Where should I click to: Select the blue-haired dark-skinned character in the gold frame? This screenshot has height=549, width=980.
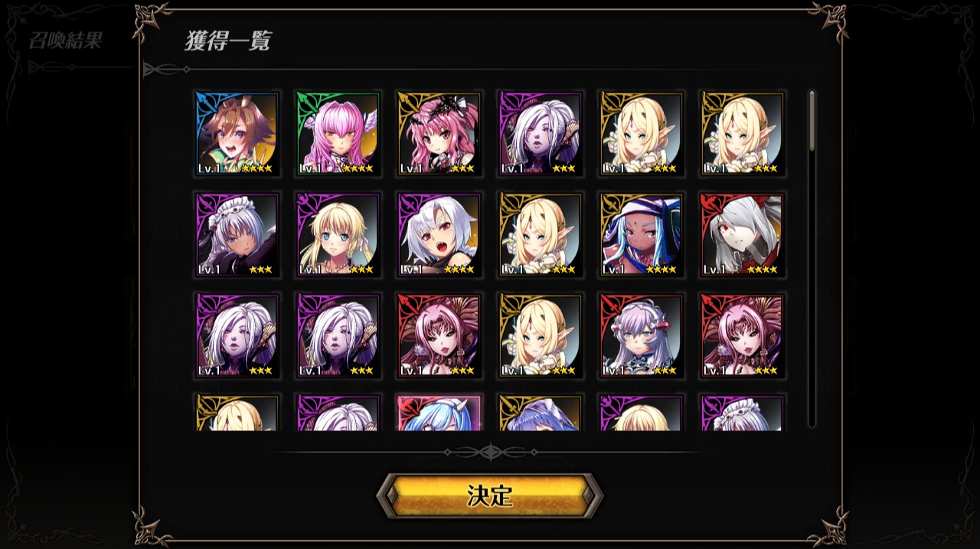click(x=642, y=235)
